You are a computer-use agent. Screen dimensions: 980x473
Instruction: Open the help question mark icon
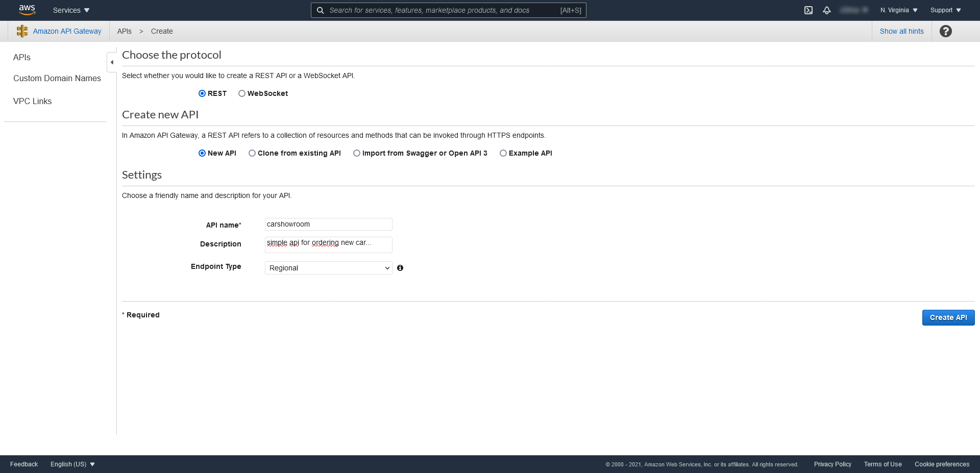pos(946,31)
